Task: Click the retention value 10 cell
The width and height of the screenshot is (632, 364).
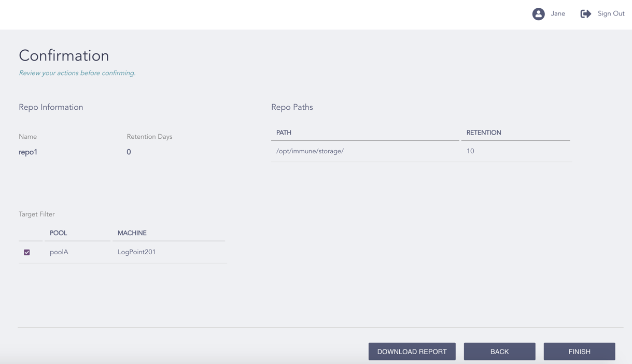Action: click(470, 151)
